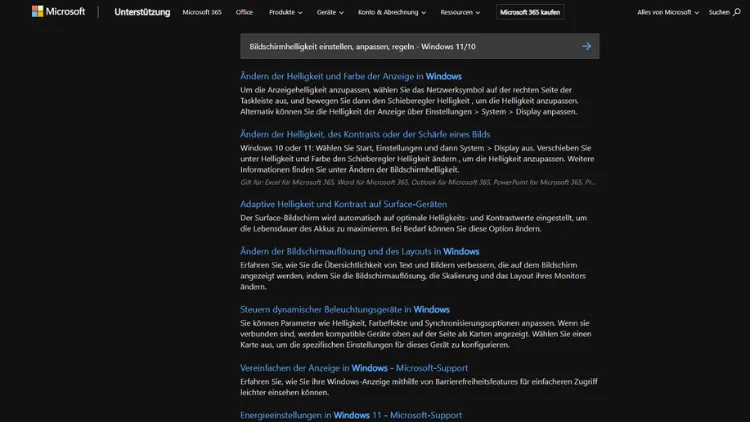
Task: Go to Microsoft 365 menu item
Action: (x=202, y=12)
